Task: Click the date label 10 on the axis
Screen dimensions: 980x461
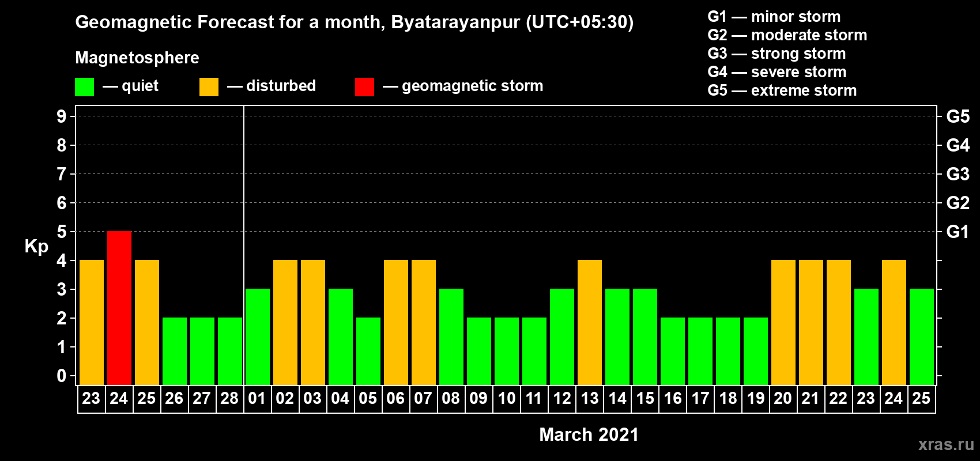Action: pyautogui.click(x=506, y=399)
